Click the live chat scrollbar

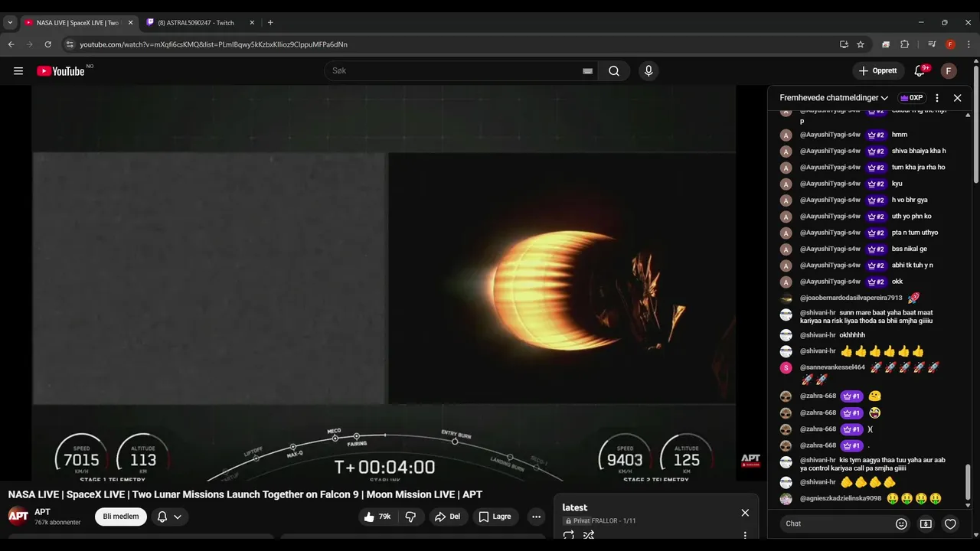(x=968, y=481)
